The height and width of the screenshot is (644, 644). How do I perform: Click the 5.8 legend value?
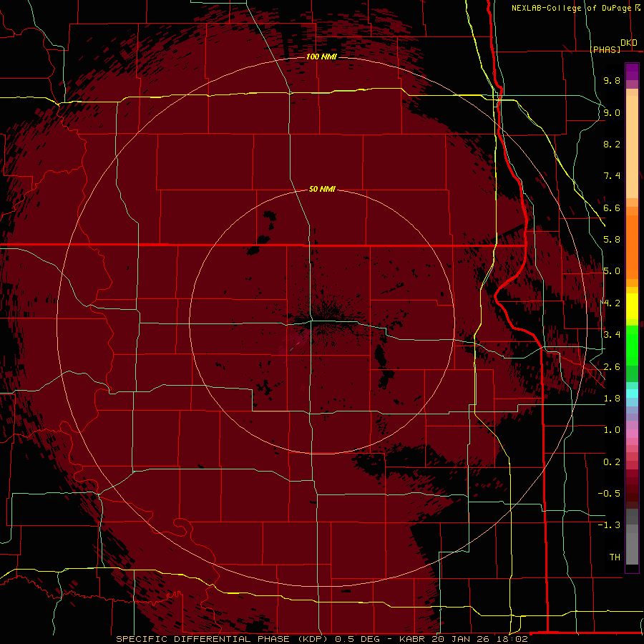coord(612,240)
